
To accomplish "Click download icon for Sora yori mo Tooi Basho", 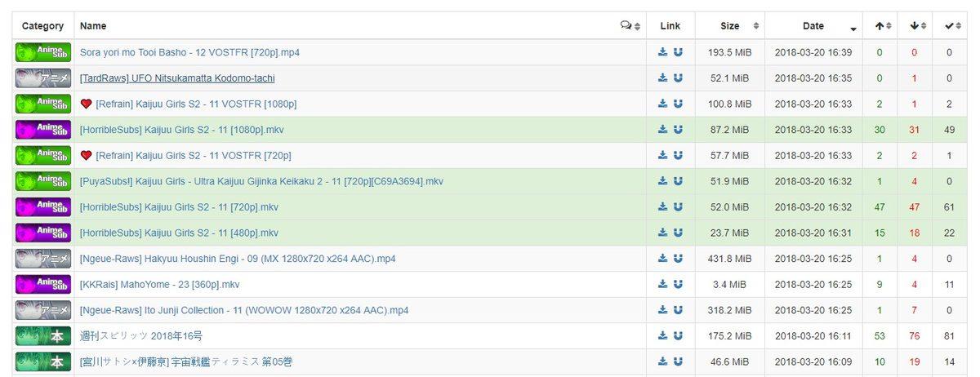I will [x=662, y=52].
